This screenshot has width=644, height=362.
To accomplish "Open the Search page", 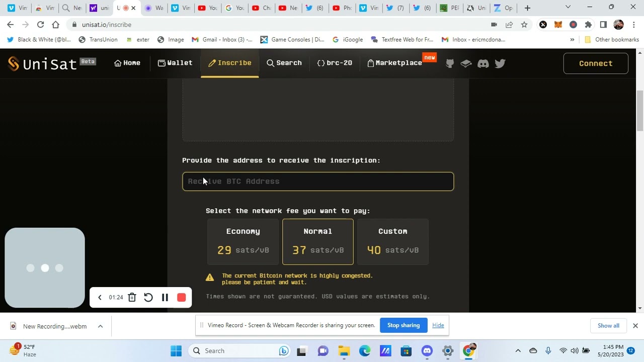I will (x=284, y=63).
